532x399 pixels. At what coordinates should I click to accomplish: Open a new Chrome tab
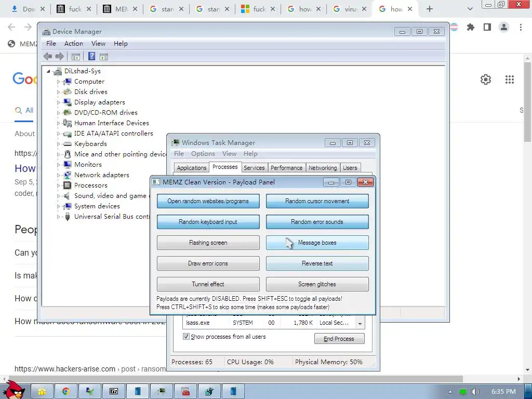[x=430, y=9]
